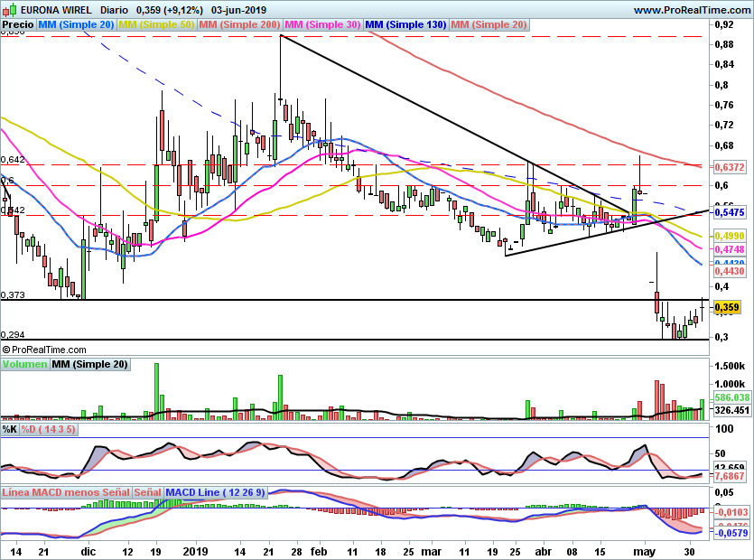Viewport: 754px width, 560px height.
Task: Select the %K stochastic label
Action: tap(10, 429)
